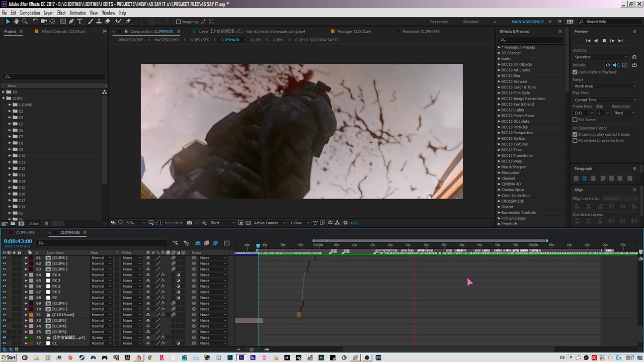Click the timeline zoom slider handle
The width and height of the screenshot is (644, 362).
coord(252,349)
